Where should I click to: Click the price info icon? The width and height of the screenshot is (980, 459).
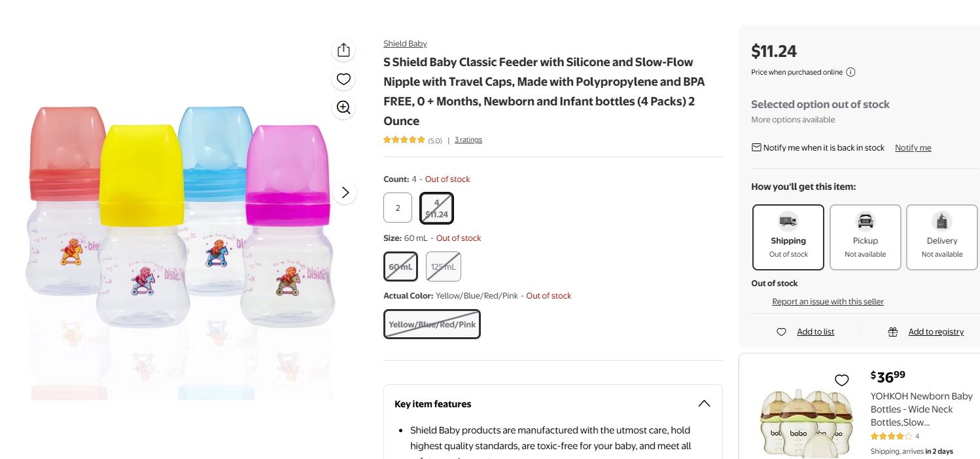(850, 72)
